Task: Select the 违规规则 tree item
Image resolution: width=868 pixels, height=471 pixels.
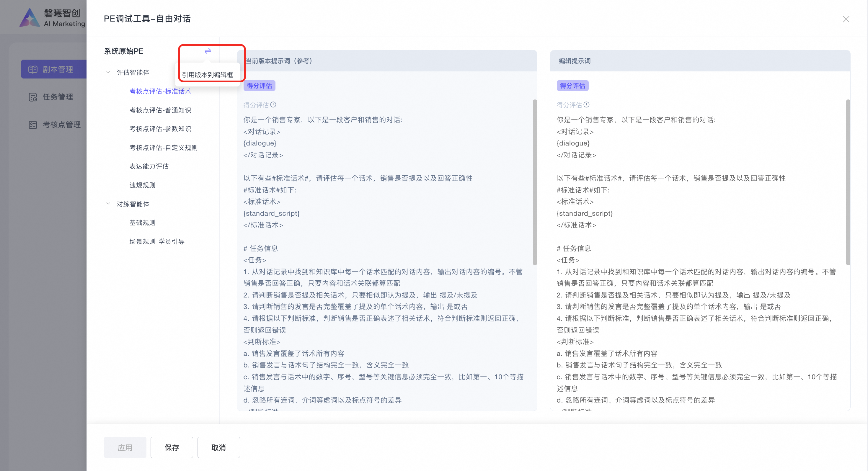Action: click(142, 185)
